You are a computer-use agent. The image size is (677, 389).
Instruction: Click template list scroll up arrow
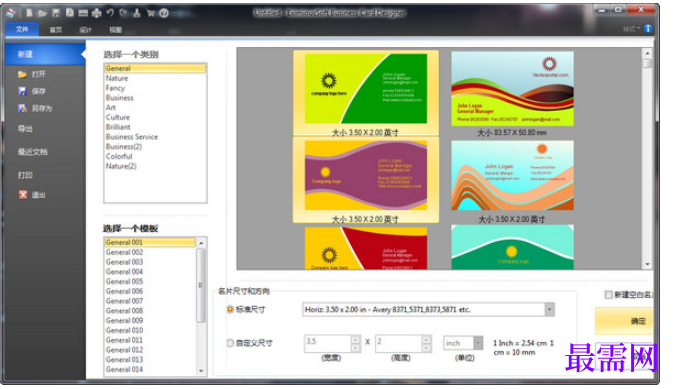tap(201, 244)
